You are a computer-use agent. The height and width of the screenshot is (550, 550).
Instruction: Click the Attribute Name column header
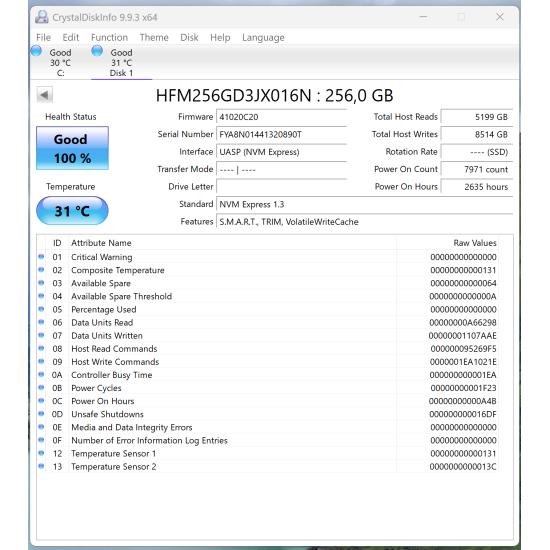coord(232,243)
